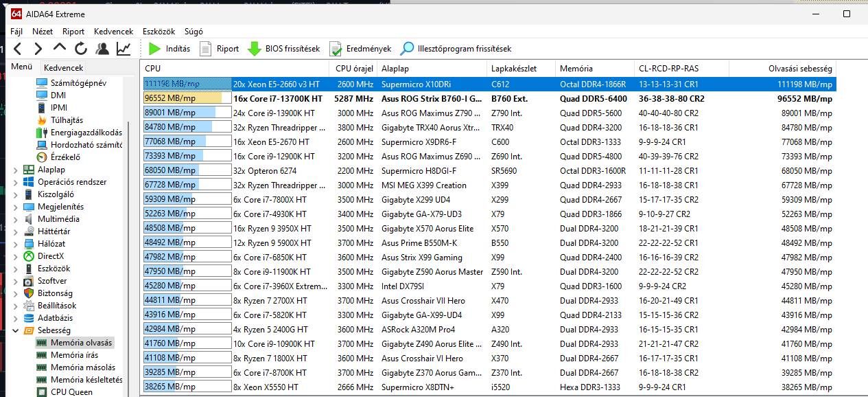
Task: Select the 16x Core i7-13700K HT row
Action: [489, 98]
